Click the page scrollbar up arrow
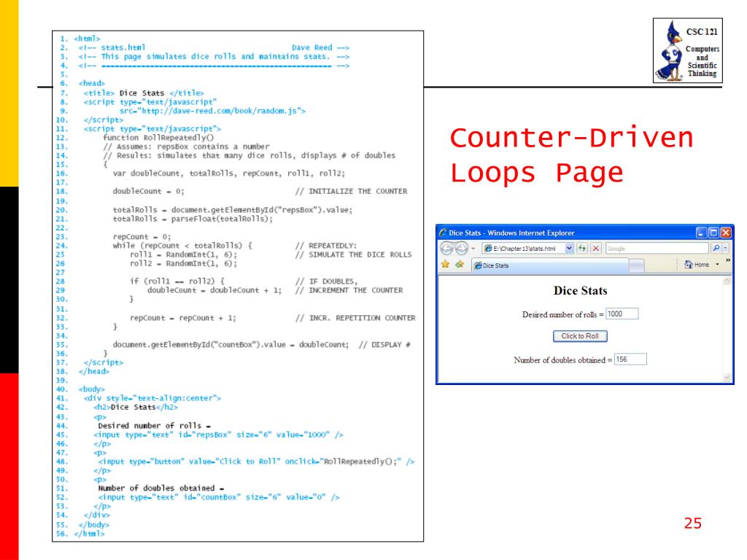The image size is (747, 560). coord(727,281)
